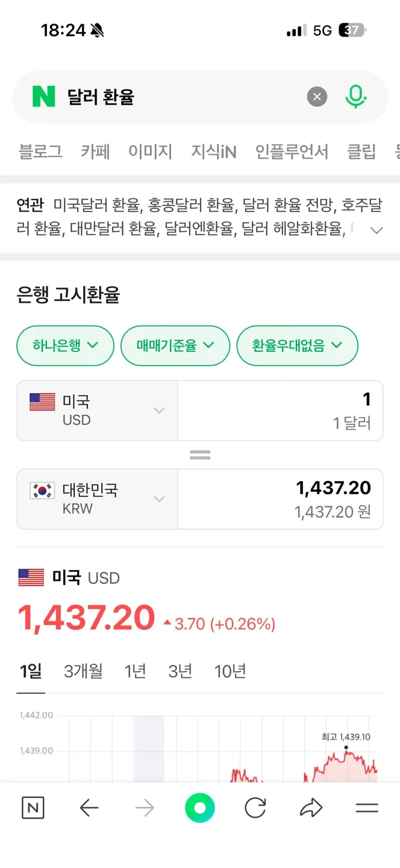400x868 pixels.
Task: Switch to the 블로그 tab
Action: pyautogui.click(x=40, y=151)
